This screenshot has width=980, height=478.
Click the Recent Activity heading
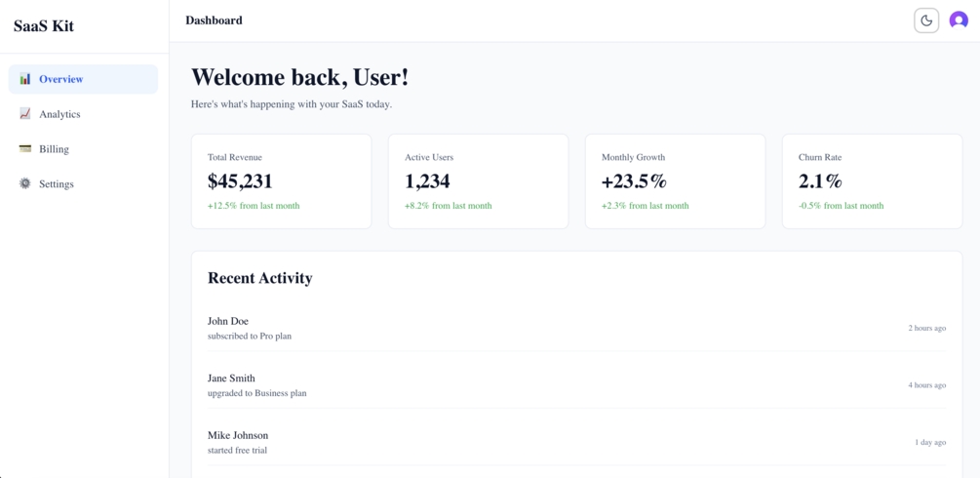[260, 278]
